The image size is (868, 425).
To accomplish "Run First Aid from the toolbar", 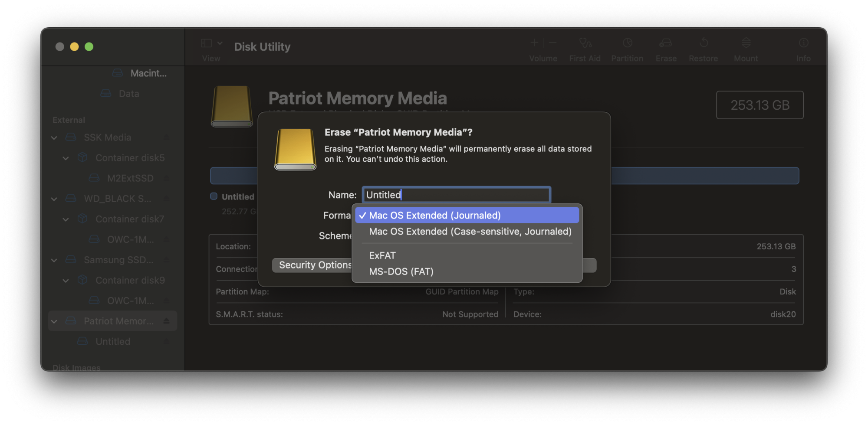I will 585,42.
